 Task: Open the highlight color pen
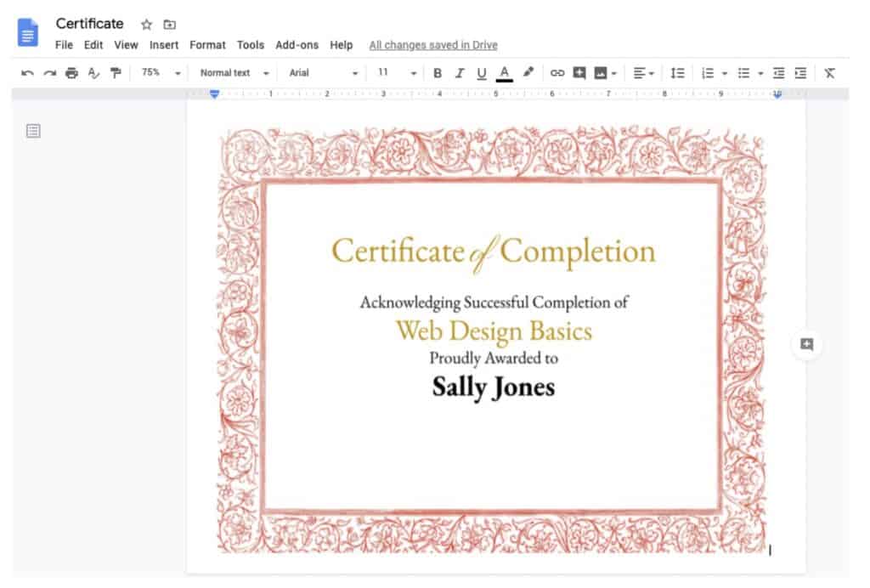tap(528, 73)
